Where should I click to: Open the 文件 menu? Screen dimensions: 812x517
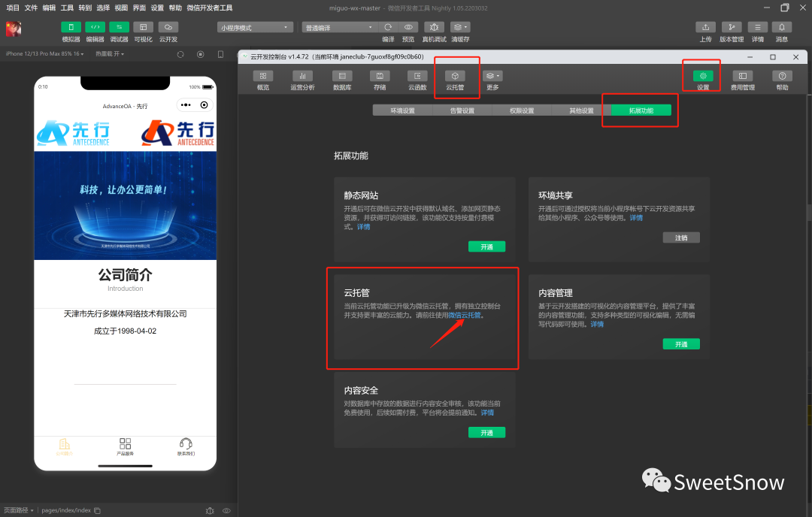[x=31, y=8]
